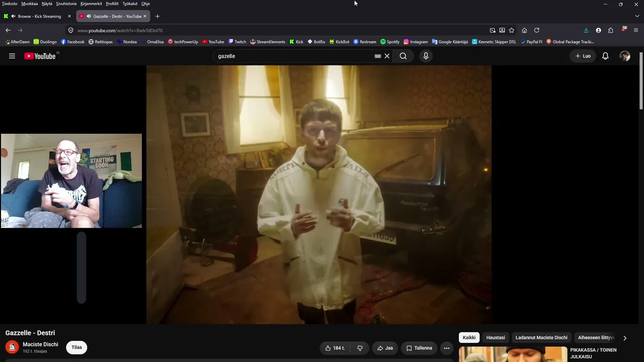Image resolution: width=644 pixels, height=362 pixels.
Task: Open the Sivuhistoria menu
Action: coord(66,4)
